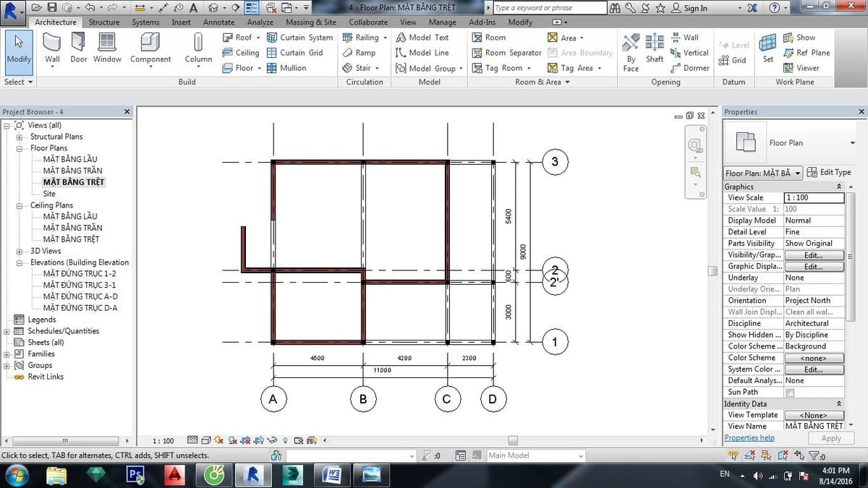Viewport: 868px width, 488px height.
Task: Click the keyword search field
Action: (x=550, y=8)
